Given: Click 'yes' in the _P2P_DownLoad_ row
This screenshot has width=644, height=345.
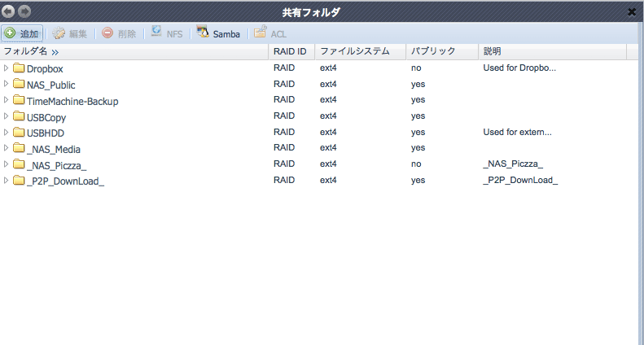Looking at the screenshot, I should point(418,181).
